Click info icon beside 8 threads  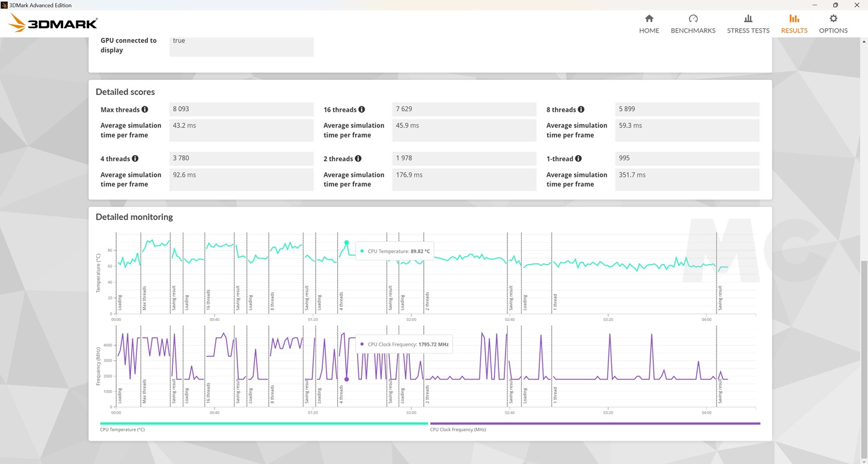(581, 109)
